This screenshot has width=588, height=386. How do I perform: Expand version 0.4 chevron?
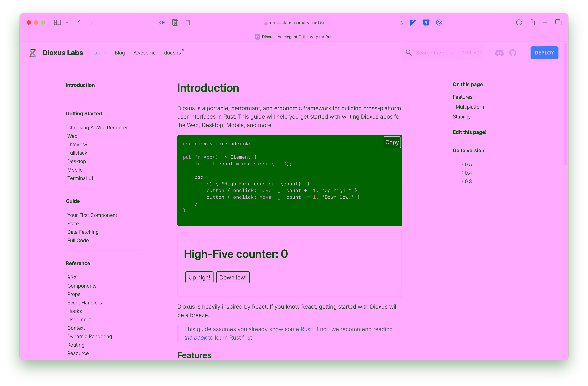point(462,172)
